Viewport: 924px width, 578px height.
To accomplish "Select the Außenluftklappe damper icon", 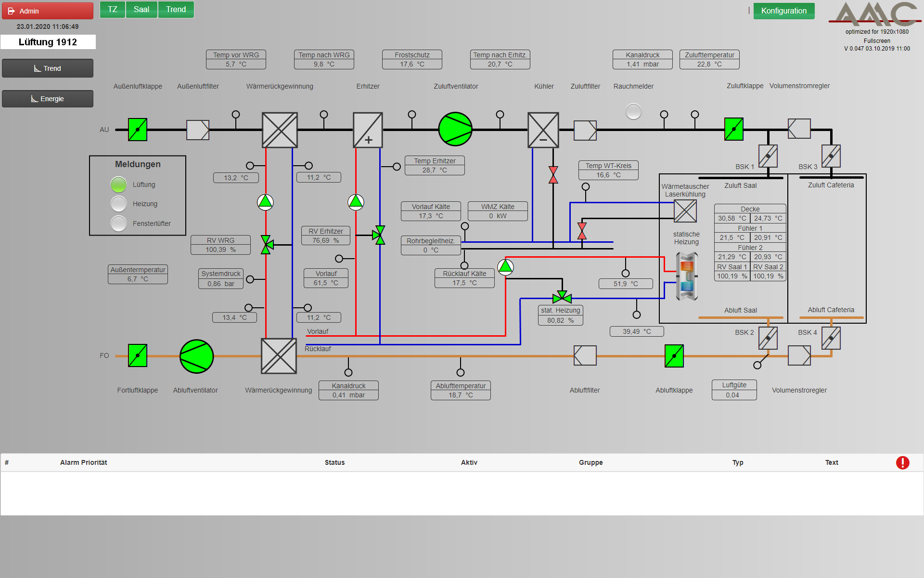I will tap(138, 130).
